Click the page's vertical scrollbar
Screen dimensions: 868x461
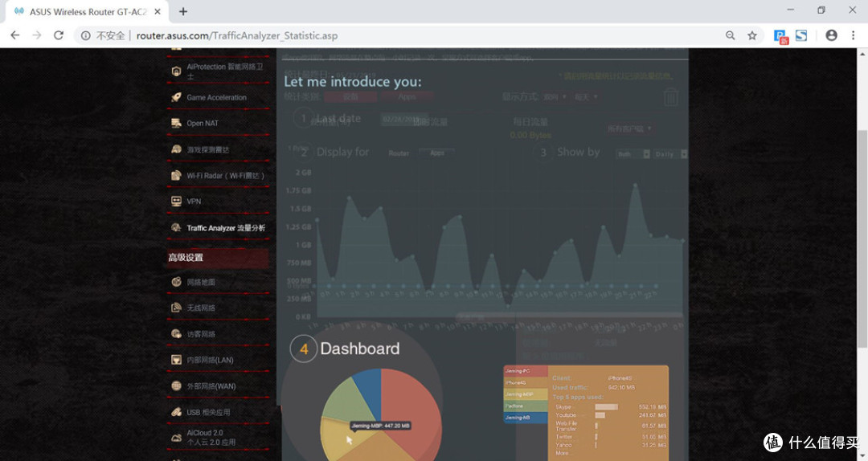point(862,238)
